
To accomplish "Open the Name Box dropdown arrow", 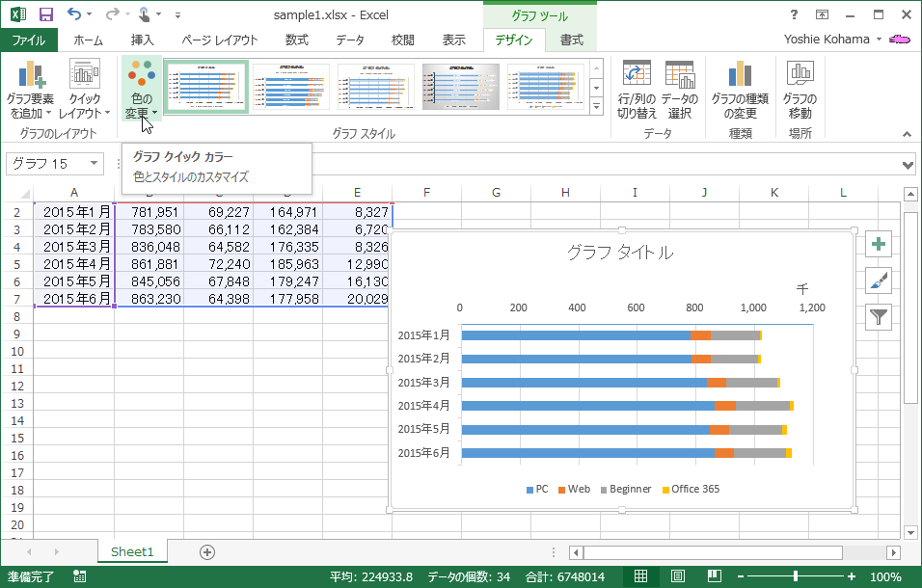I will coord(94,163).
